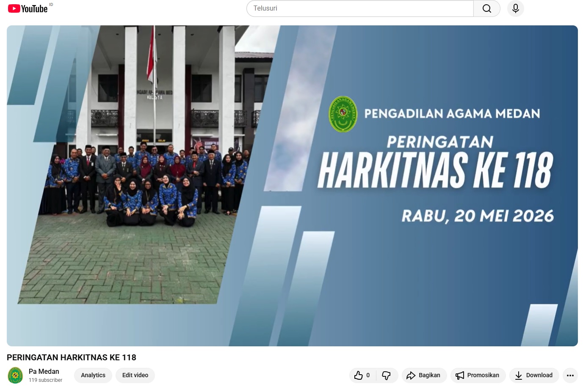Open the YouTube home logo
This screenshot has height=392, width=583.
click(28, 8)
